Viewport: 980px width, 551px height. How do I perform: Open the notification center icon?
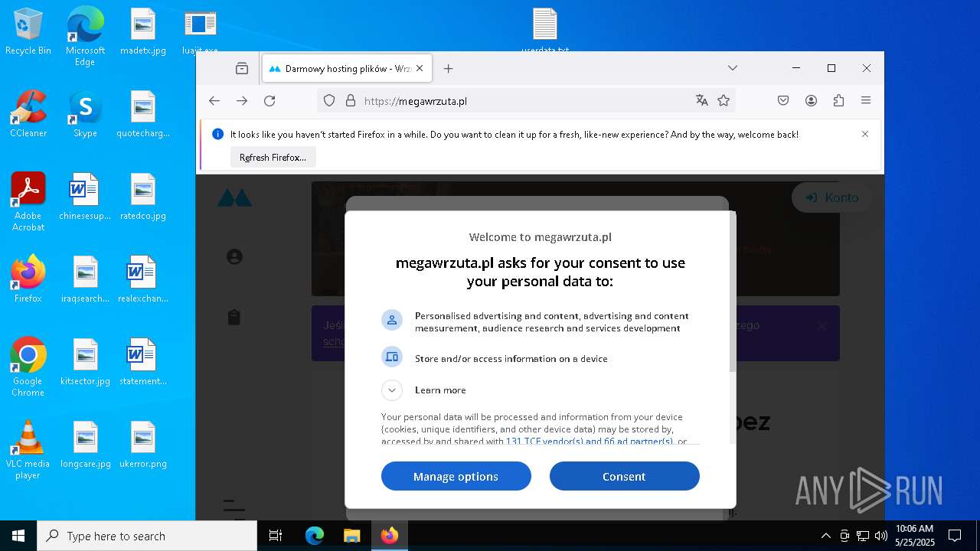click(x=955, y=536)
